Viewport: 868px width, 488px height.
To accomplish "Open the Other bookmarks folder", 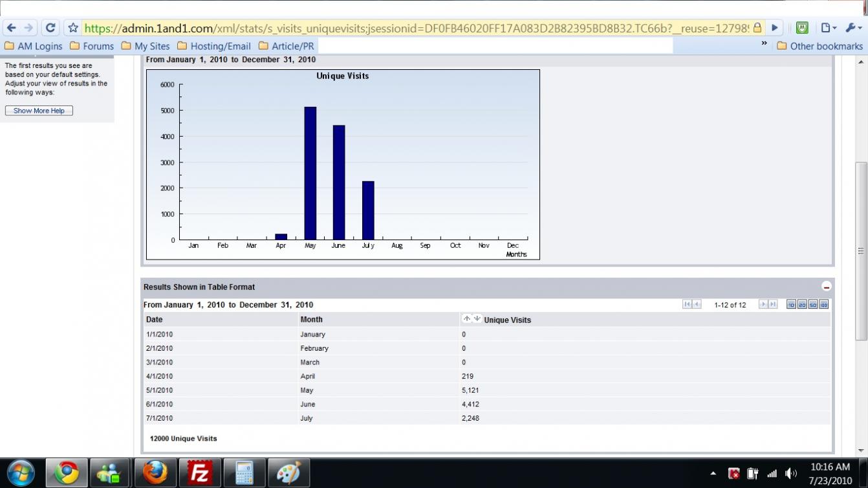I will [819, 46].
